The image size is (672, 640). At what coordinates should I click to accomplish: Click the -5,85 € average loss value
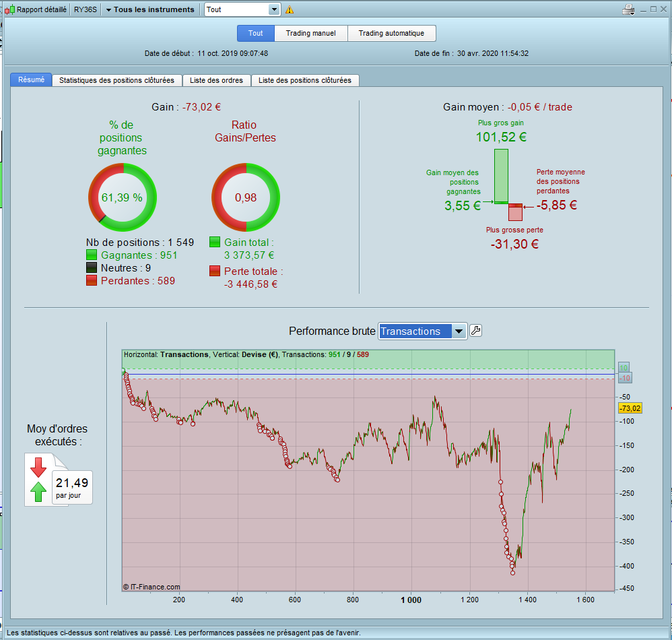click(556, 205)
